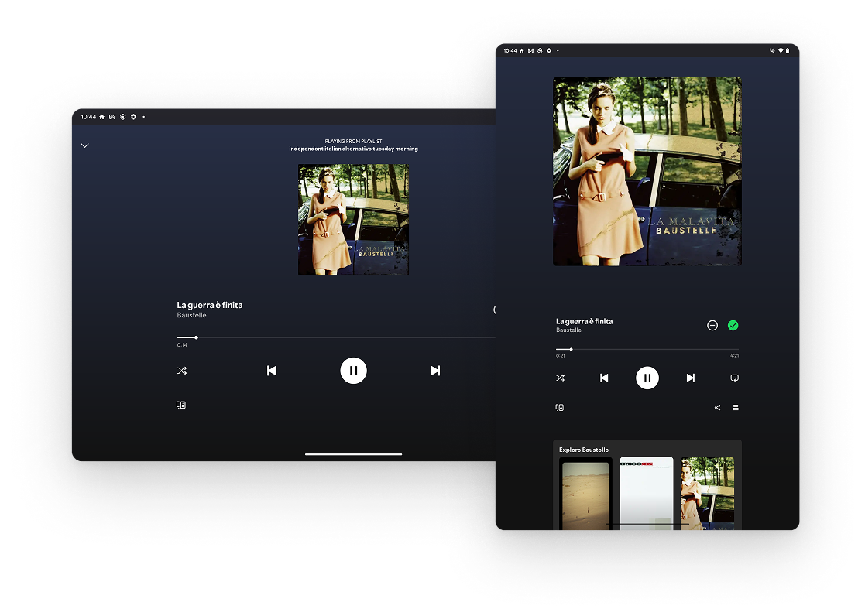Skip to next track in landscape player

tap(435, 371)
